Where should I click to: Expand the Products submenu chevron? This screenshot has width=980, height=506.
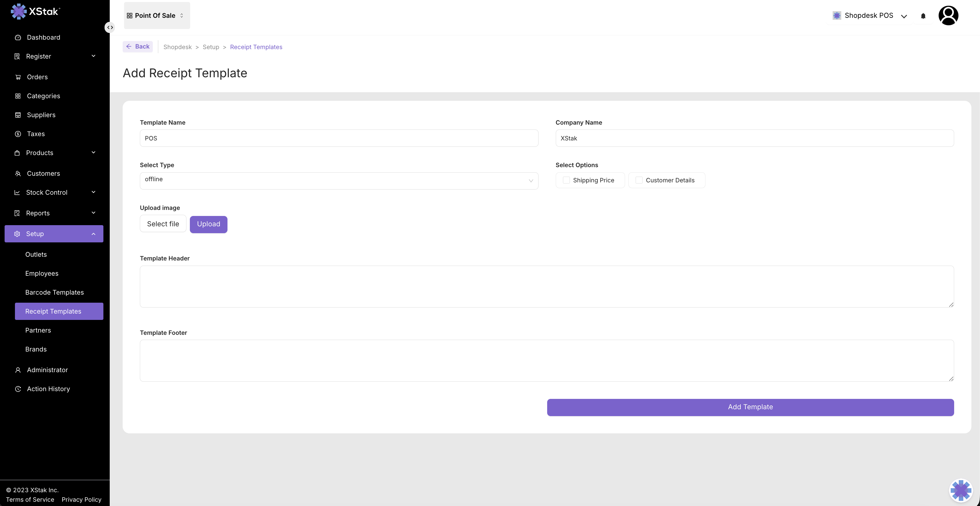point(94,152)
